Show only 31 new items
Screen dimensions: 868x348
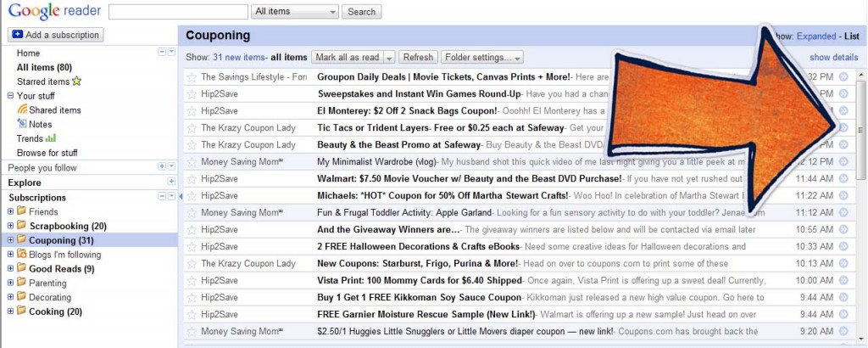click(x=238, y=57)
